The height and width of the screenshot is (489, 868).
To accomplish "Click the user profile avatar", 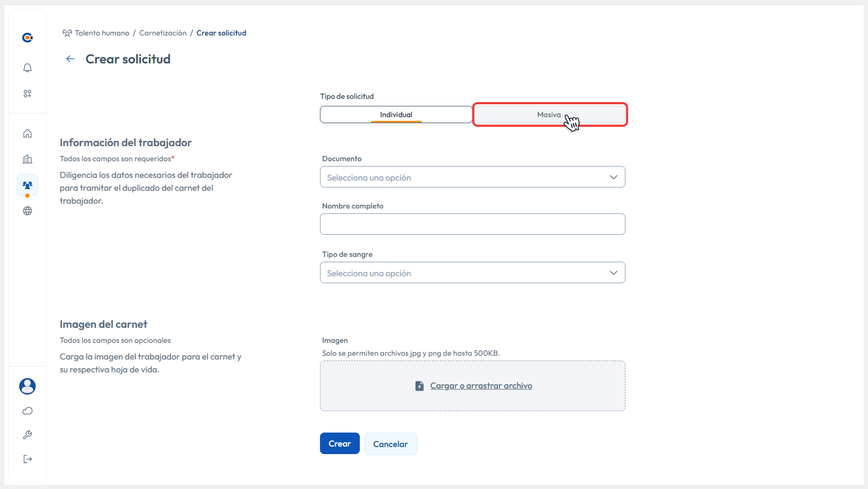I will coord(27,386).
